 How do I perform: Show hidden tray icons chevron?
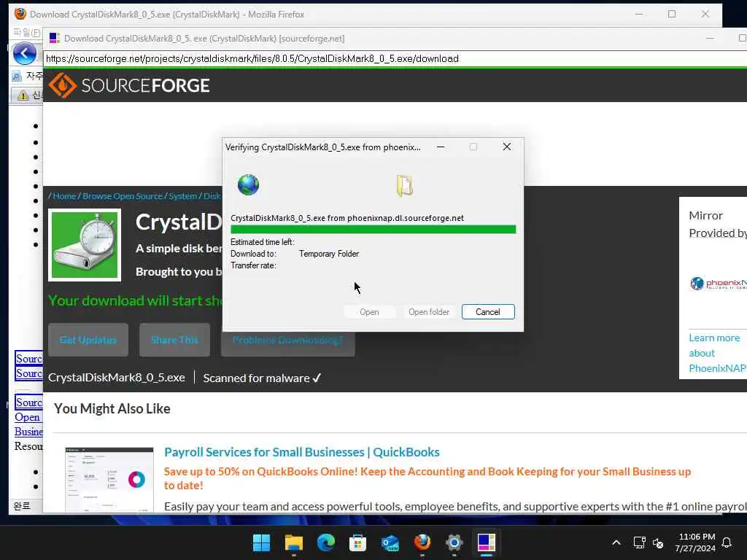pos(616,542)
